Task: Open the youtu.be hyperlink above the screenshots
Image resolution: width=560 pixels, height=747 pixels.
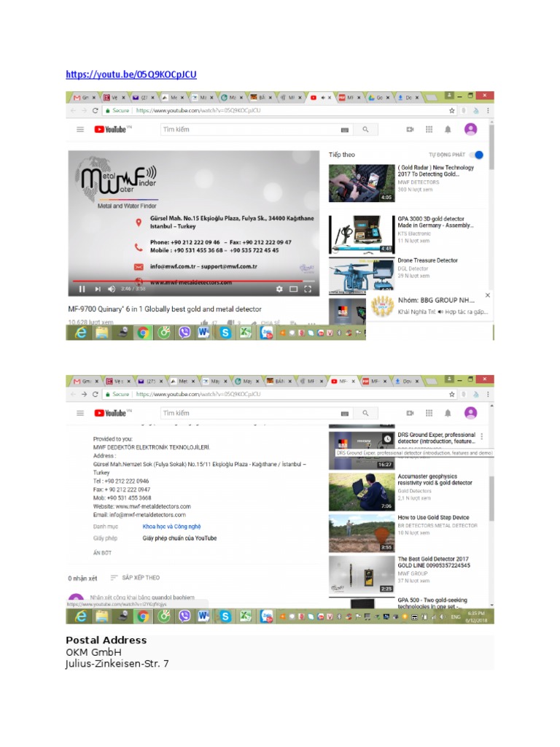Action: [x=131, y=74]
